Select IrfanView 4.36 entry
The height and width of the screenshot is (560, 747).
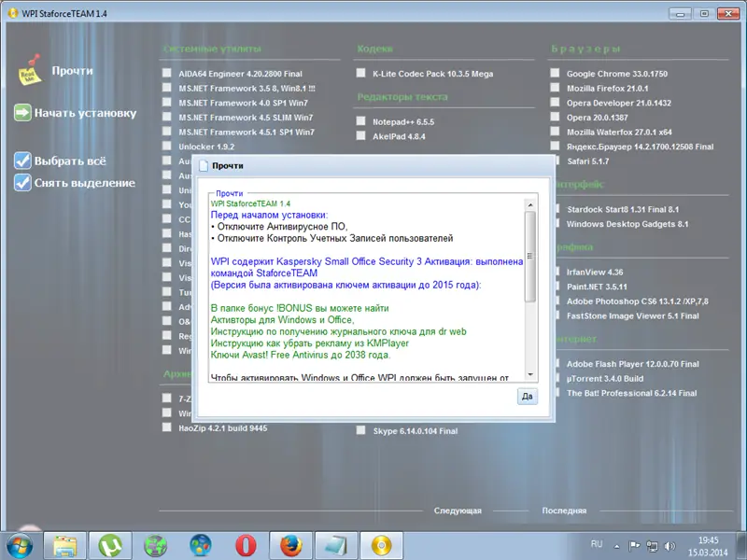point(595,273)
